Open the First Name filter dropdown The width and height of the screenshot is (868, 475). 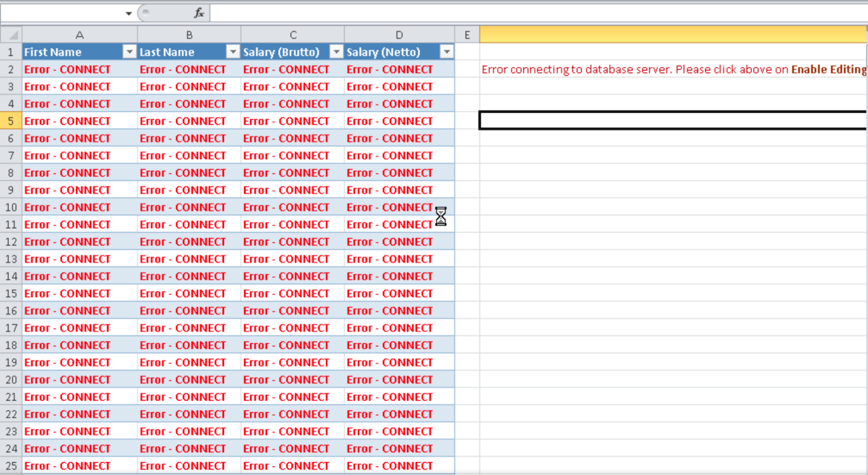129,52
